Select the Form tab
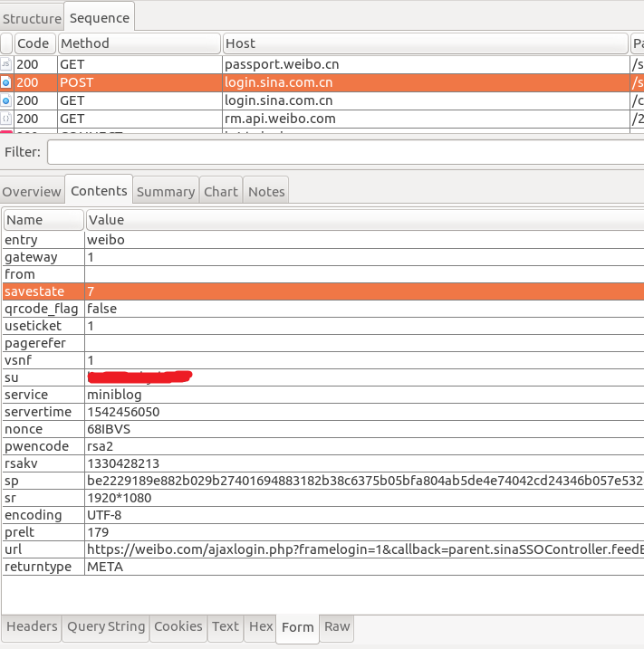Image resolution: width=644 pixels, height=649 pixels. [298, 627]
